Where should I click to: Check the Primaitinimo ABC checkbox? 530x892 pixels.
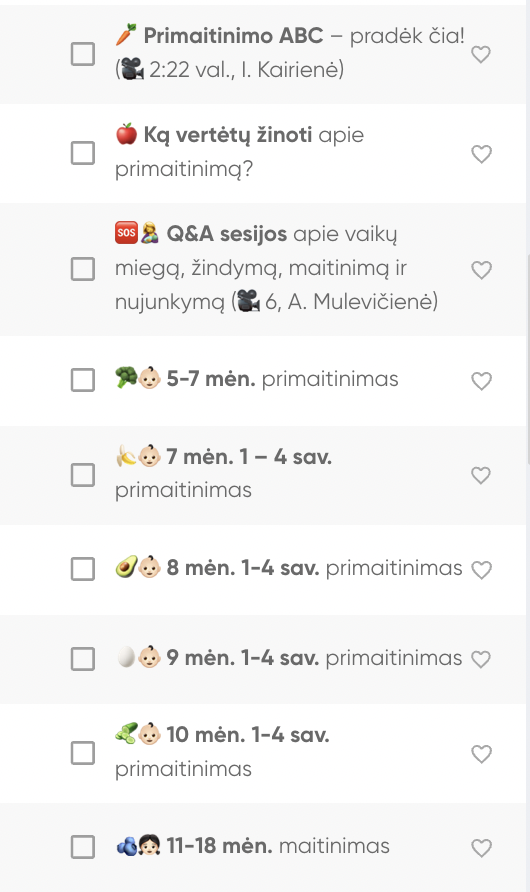pyautogui.click(x=82, y=54)
